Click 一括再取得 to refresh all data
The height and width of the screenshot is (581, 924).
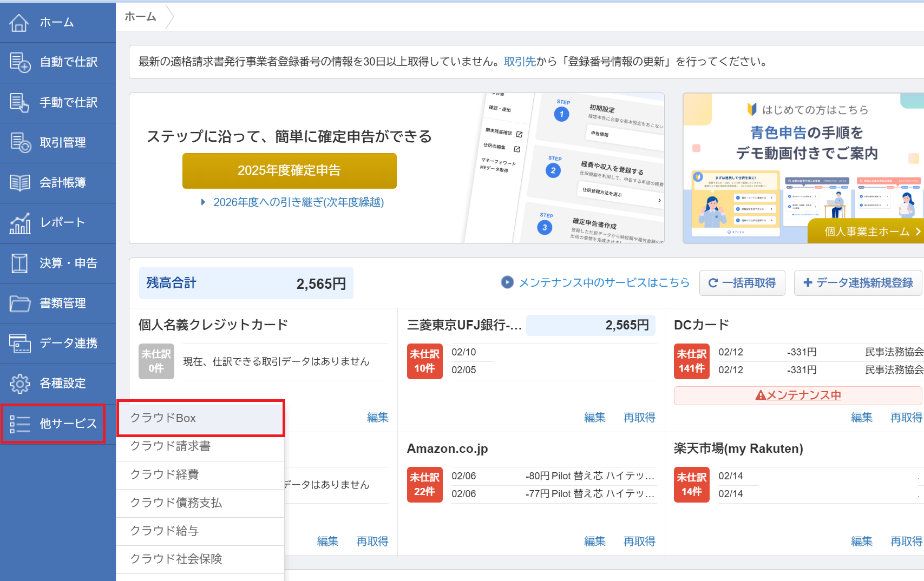tap(742, 282)
